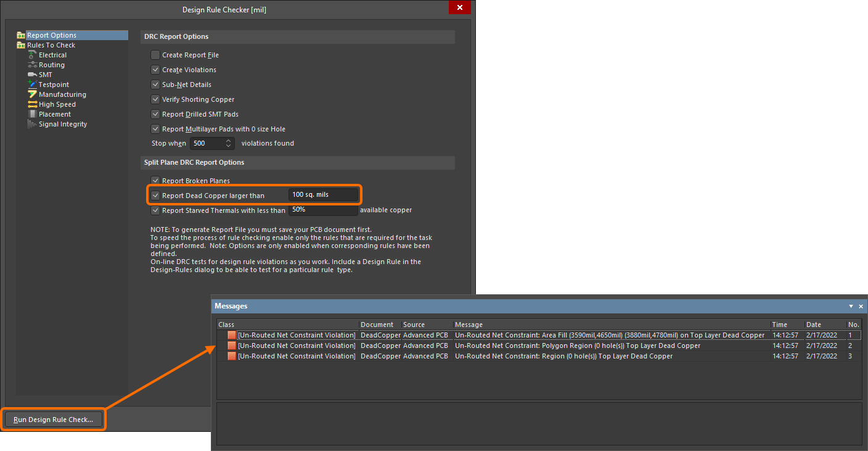Viewport: 868px width, 451px height.
Task: Click the Manufacturing rules icon
Action: [x=33, y=94]
